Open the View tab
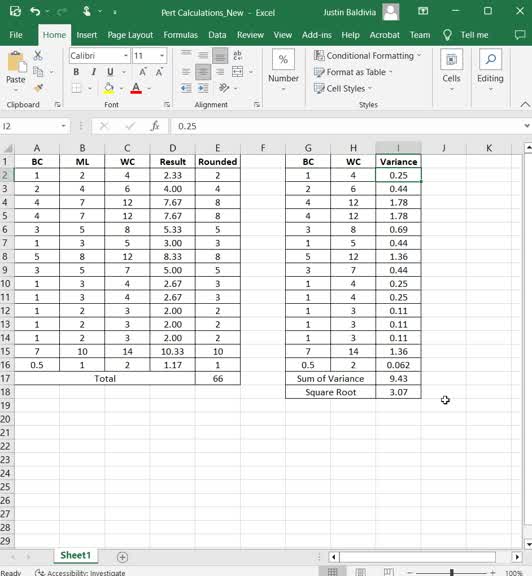532x576 pixels. [x=283, y=35]
